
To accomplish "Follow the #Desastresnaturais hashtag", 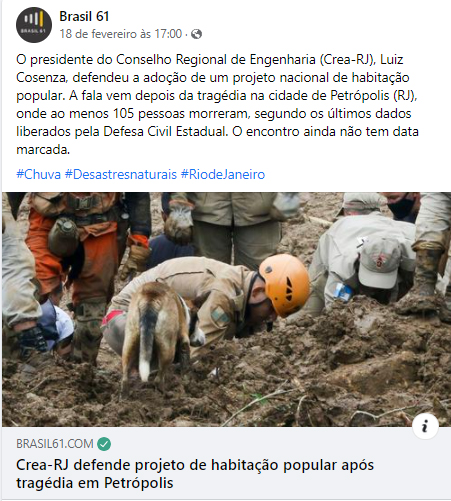I will point(121,174).
